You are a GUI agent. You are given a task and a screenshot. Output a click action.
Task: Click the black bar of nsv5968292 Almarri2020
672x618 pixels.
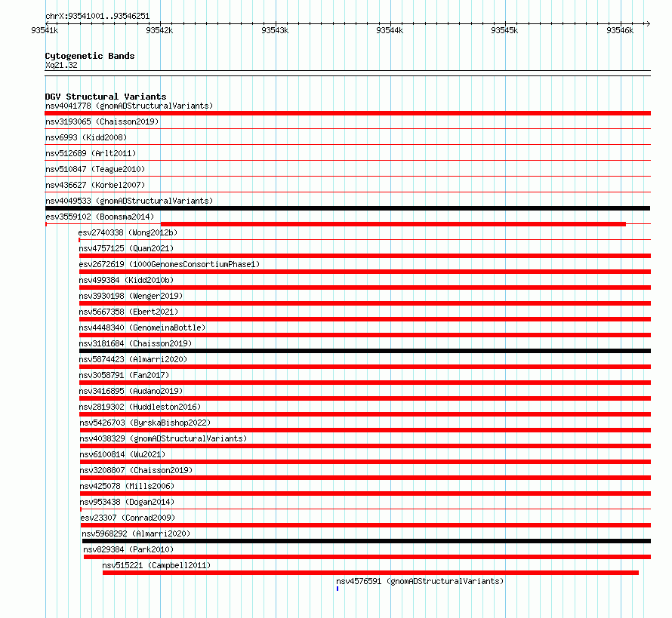[x=366, y=541]
